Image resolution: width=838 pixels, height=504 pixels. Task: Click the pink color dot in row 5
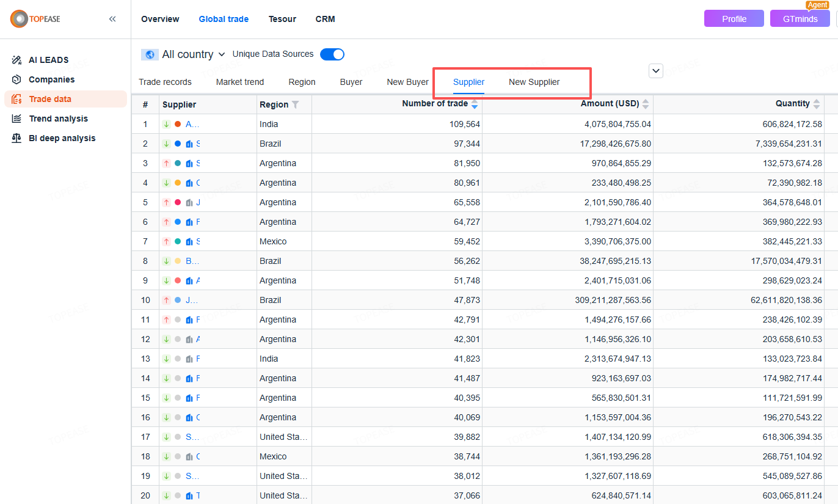(178, 202)
